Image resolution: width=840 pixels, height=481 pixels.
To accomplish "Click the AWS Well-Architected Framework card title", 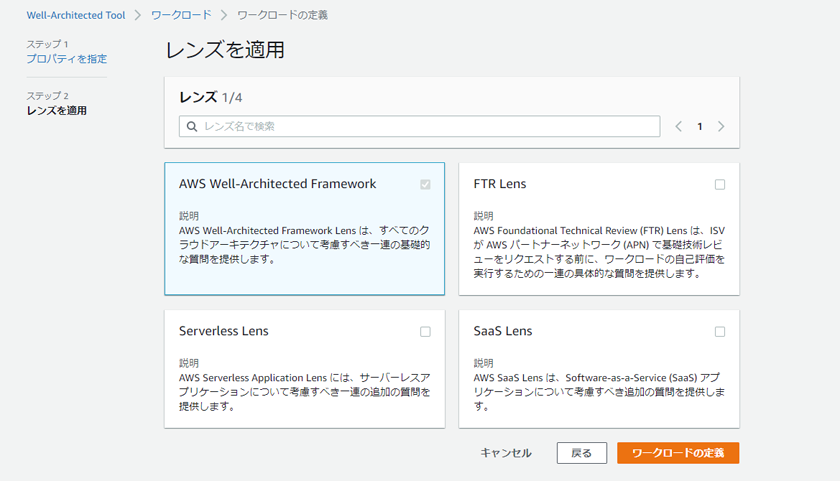I will (278, 184).
